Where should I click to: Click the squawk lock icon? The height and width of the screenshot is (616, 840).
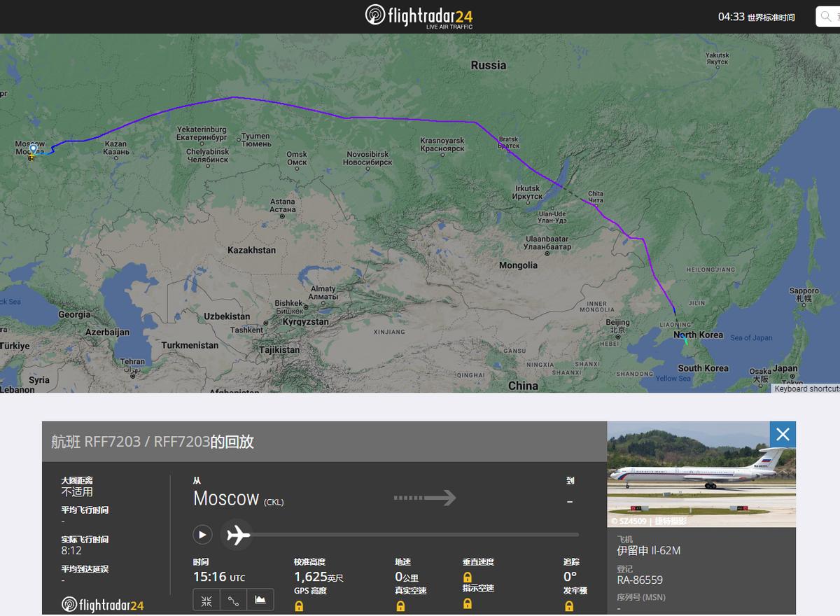point(568,606)
